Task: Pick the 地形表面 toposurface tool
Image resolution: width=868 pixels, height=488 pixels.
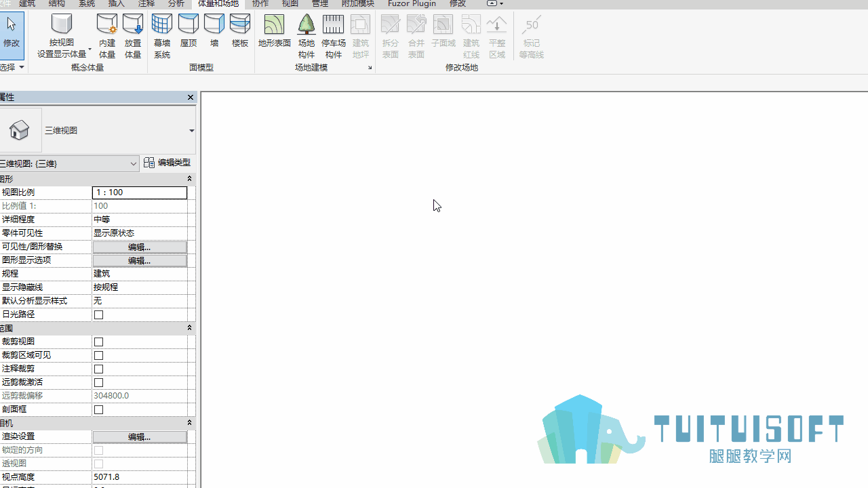Action: pos(275,30)
